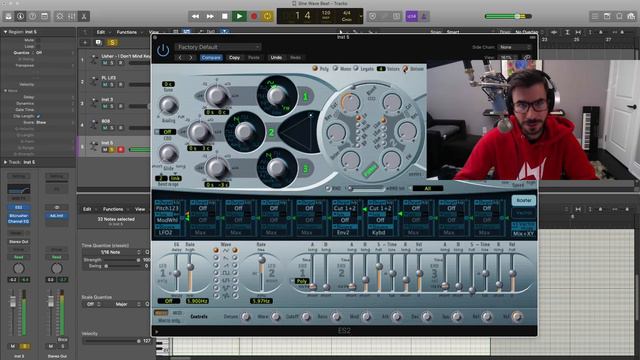Open the LFO2 source in router slot
Viewport: 640px width, 360px height.
166,232
